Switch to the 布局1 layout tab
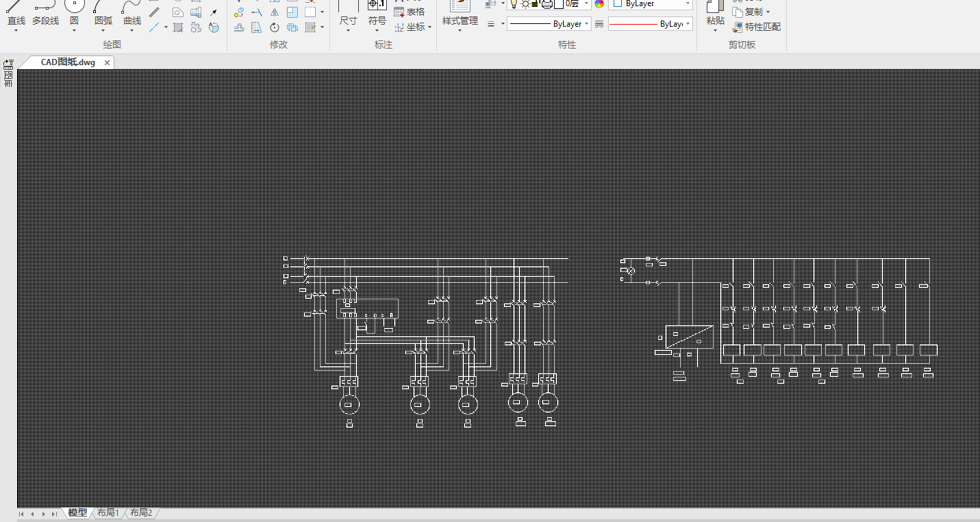 108,513
